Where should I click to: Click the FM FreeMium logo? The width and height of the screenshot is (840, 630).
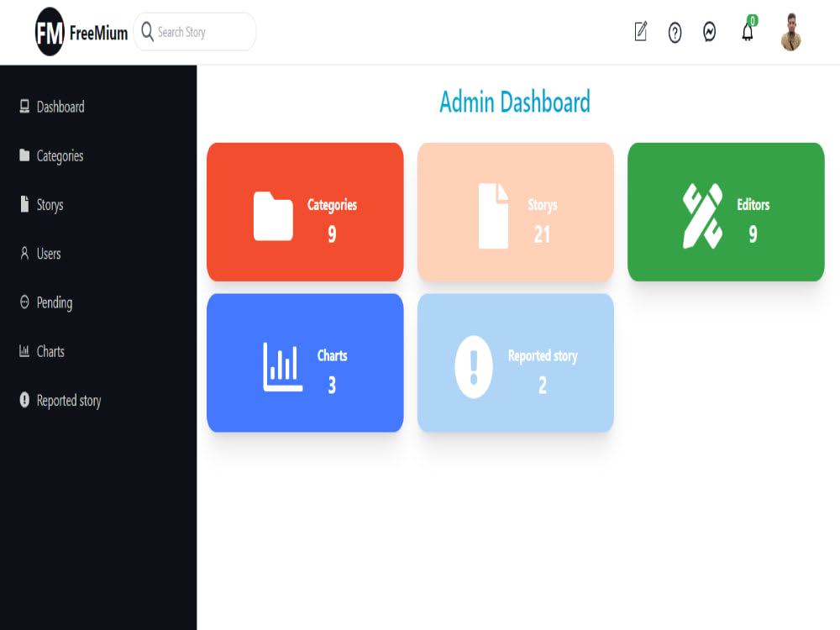click(50, 32)
